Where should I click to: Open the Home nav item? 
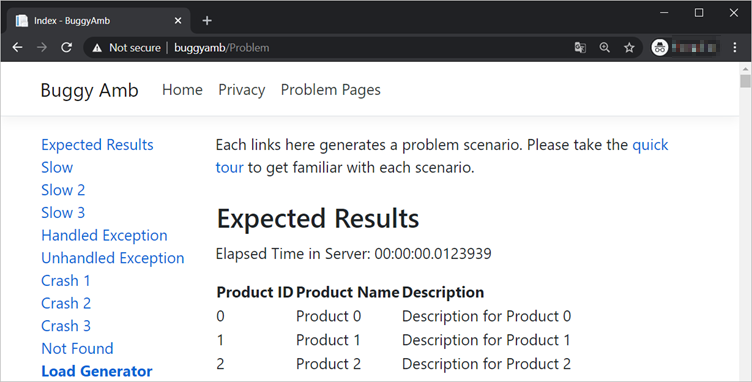(182, 90)
